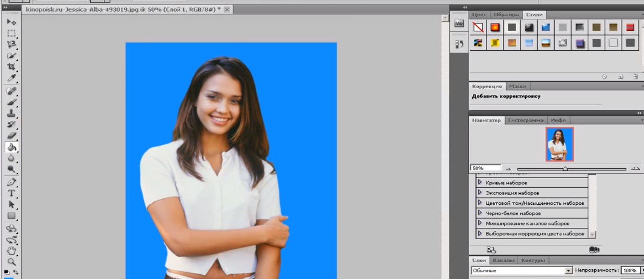Image resolution: width=644 pixels, height=279 pixels.
Task: Switch to the Образцы tab
Action: click(506, 14)
